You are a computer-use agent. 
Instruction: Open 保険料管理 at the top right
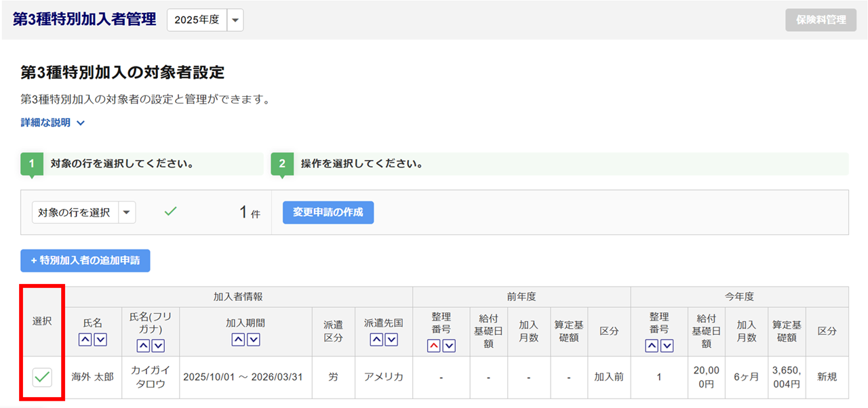coord(821,20)
